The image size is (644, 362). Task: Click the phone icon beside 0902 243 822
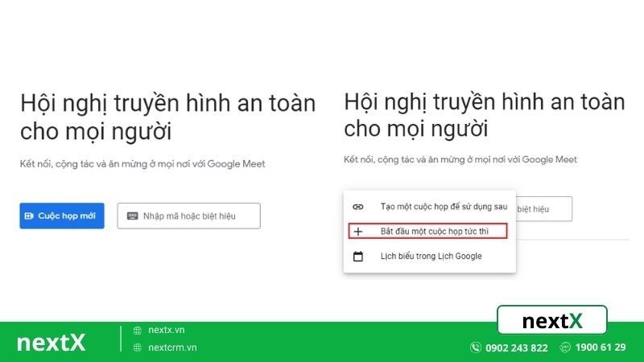tap(475, 348)
